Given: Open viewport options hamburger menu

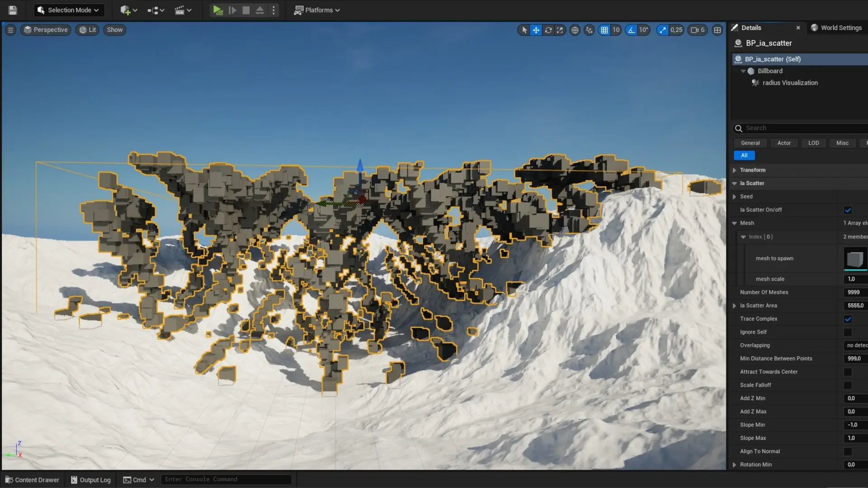Looking at the screenshot, I should (x=10, y=30).
